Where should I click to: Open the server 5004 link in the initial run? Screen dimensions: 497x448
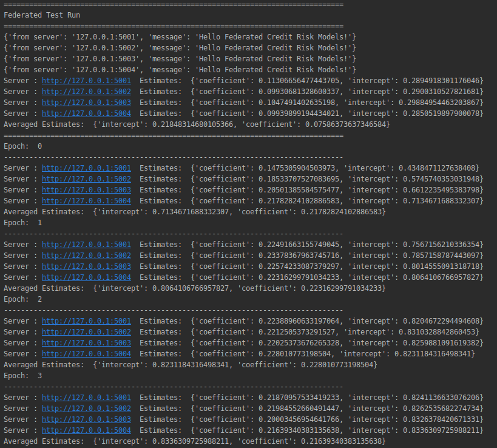click(x=86, y=113)
